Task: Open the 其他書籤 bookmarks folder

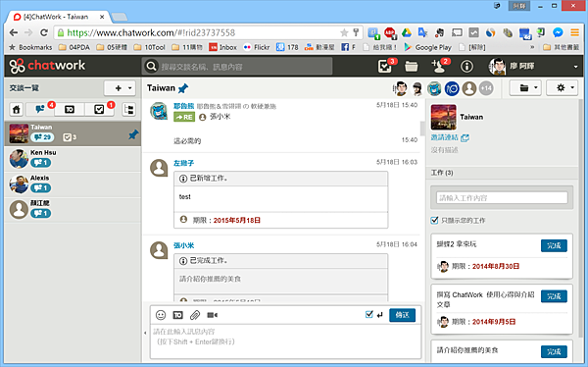Action: coord(561,47)
